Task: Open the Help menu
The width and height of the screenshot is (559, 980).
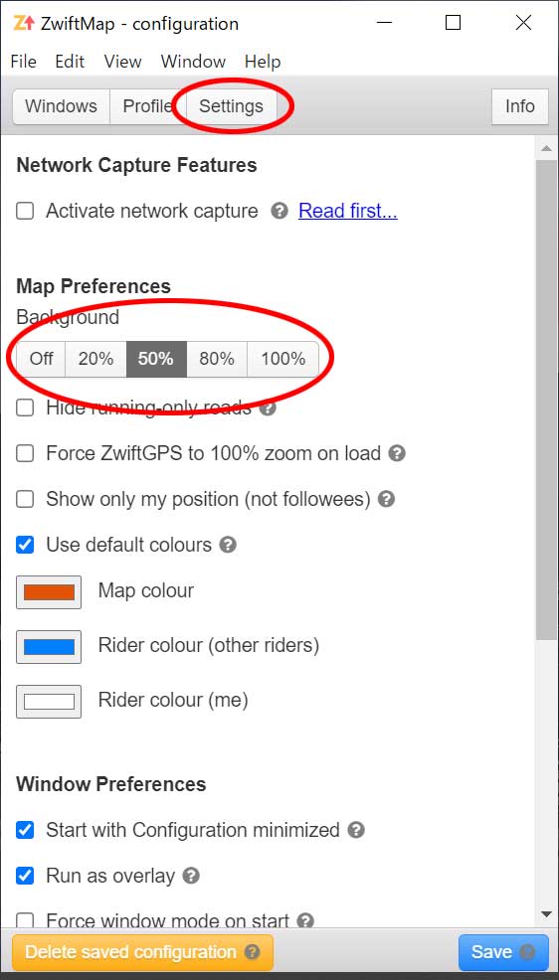Action: (x=263, y=62)
